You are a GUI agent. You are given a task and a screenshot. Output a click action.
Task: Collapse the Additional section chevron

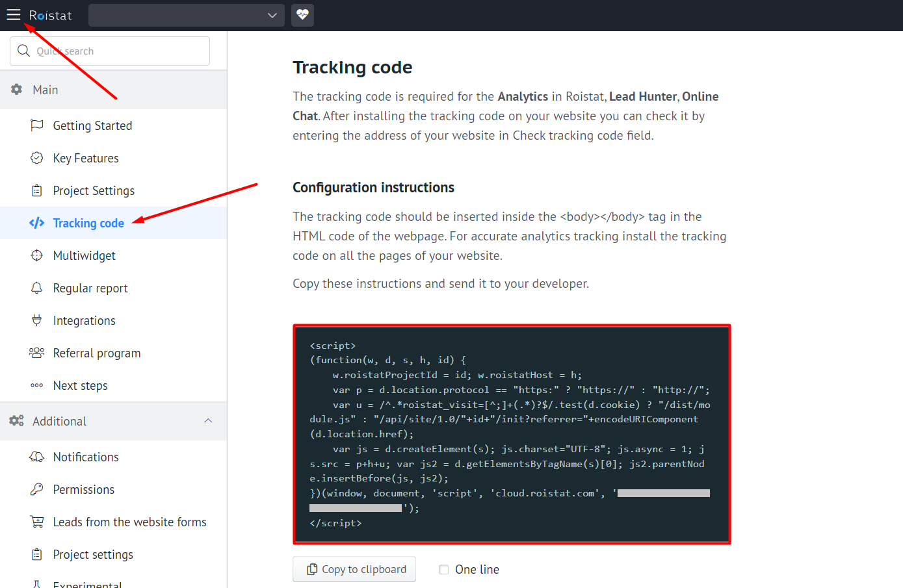pyautogui.click(x=208, y=421)
